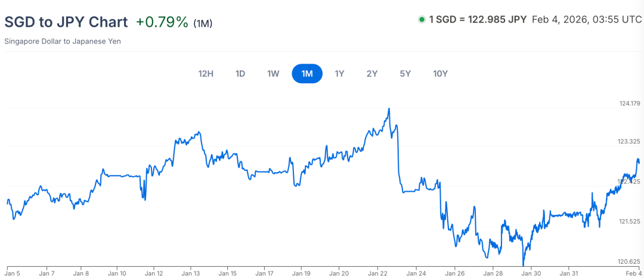Click the 124.179 y-axis label

click(630, 104)
